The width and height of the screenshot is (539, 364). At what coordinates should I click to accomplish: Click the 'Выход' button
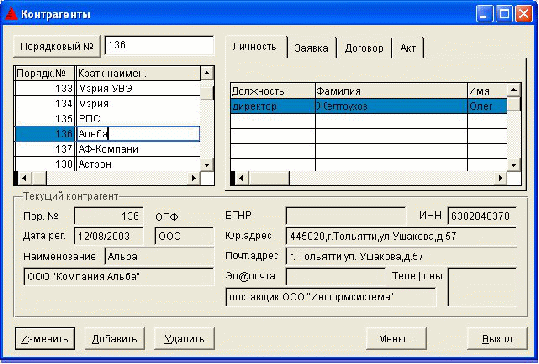[x=497, y=339]
